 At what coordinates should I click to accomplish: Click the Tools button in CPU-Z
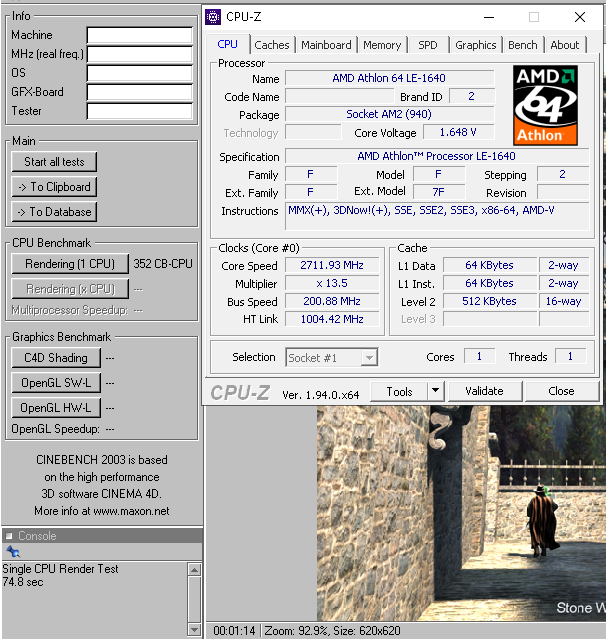[399, 392]
